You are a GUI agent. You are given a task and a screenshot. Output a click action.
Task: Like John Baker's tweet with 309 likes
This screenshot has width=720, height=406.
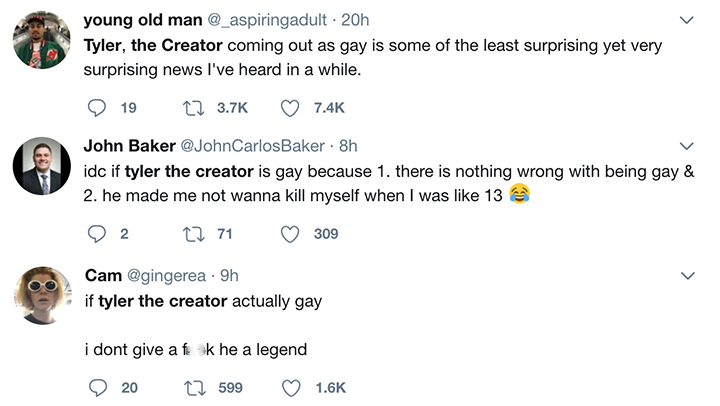(290, 234)
